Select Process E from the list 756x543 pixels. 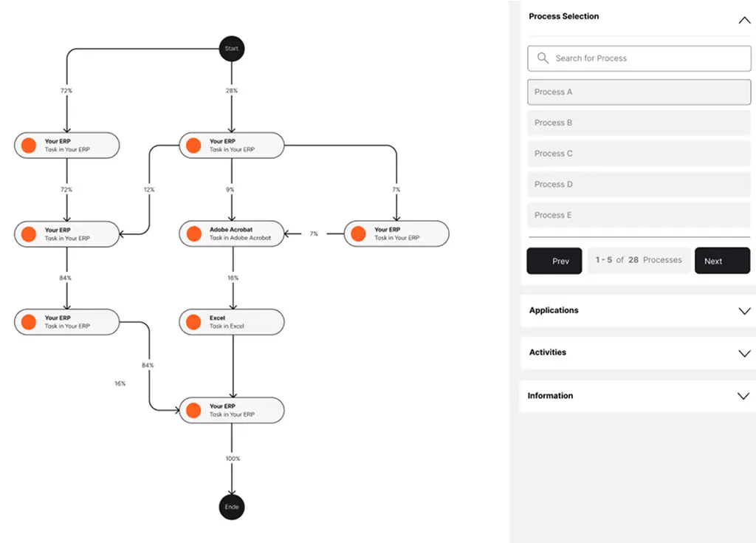[639, 215]
